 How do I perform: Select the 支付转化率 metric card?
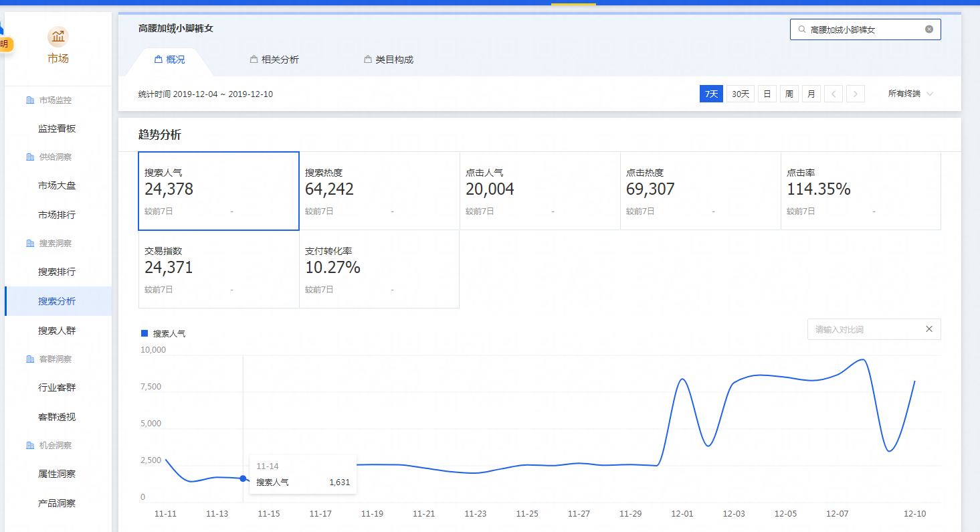tap(379, 270)
